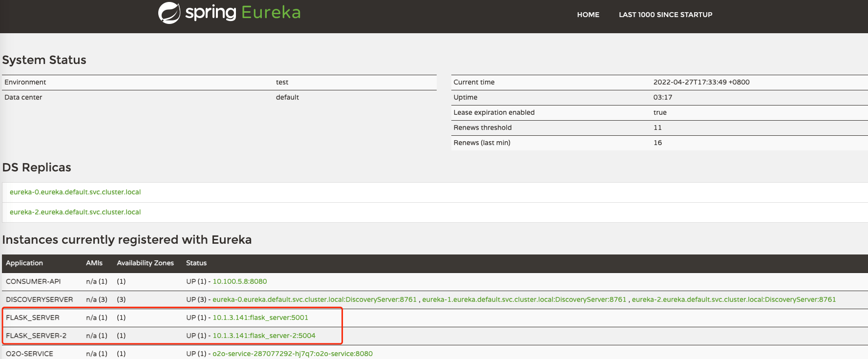The image size is (868, 359).
Task: Open eureka-2 replica link under DS Replicas
Action: coord(75,212)
